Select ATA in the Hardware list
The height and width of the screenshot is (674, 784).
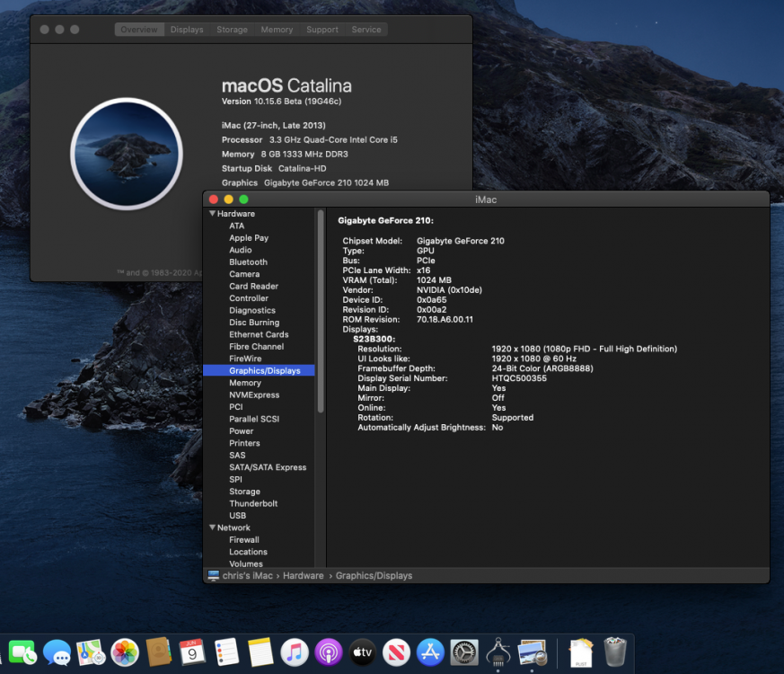(236, 226)
